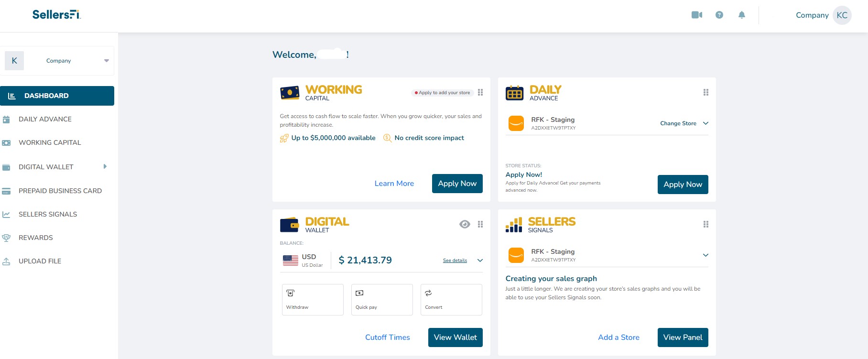Click the drag handle on Daily Advance card

click(706, 92)
